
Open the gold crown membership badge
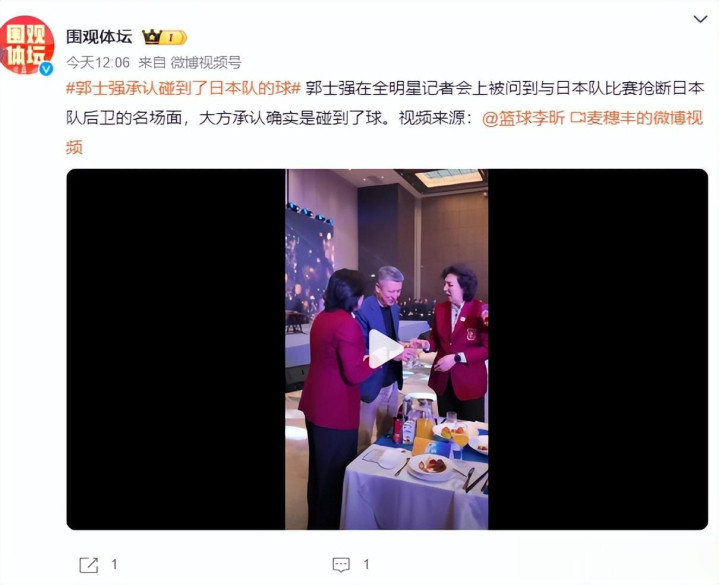tap(165, 37)
